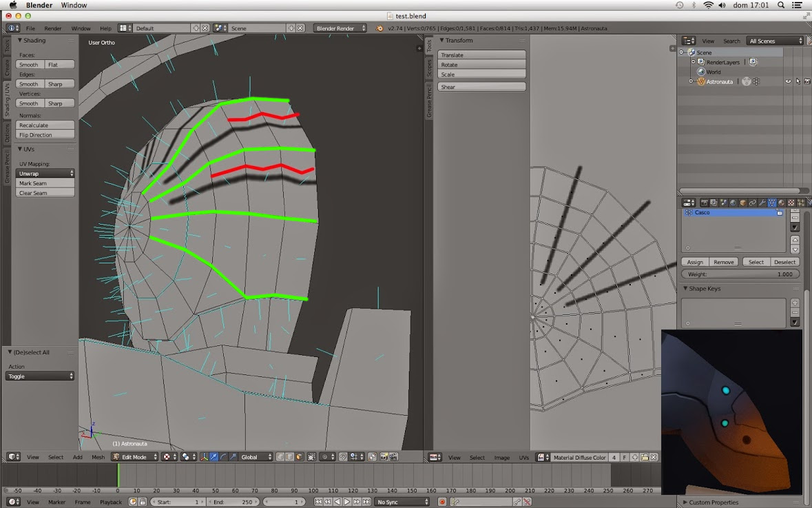This screenshot has height=508, width=812.
Task: Click the snap magnet icon
Action: click(343, 457)
